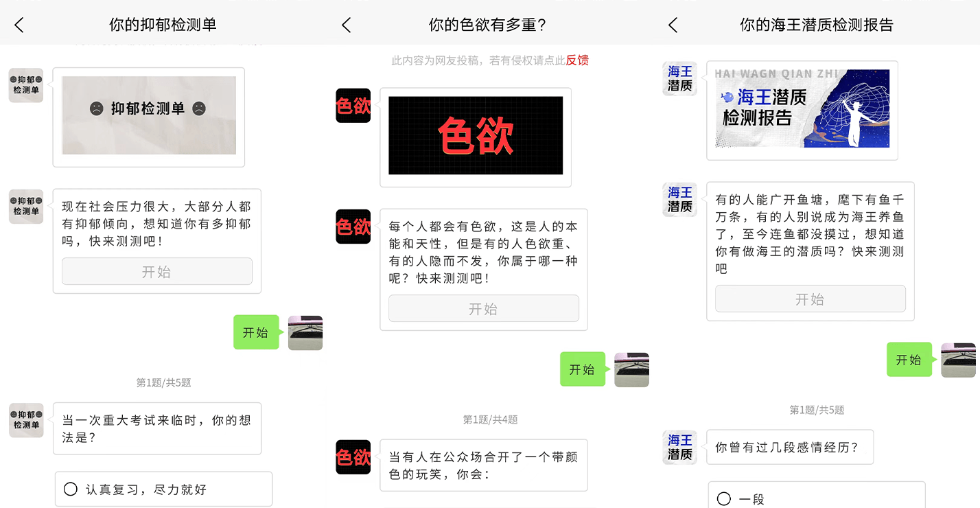980x508 pixels.
Task: Select the 认真复习，尽力就好 answer option
Action: pyautogui.click(x=163, y=489)
